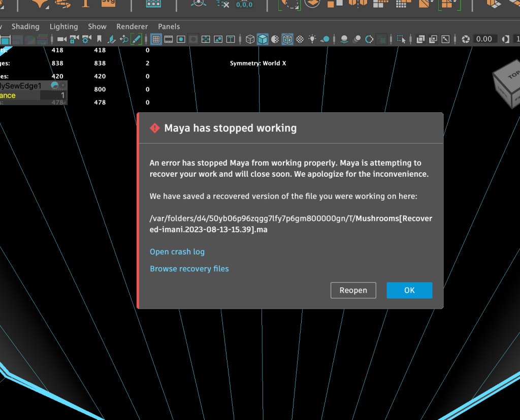Click the Bookmarks icon
Image resolution: width=520 pixels, height=420 pixels.
99,39
